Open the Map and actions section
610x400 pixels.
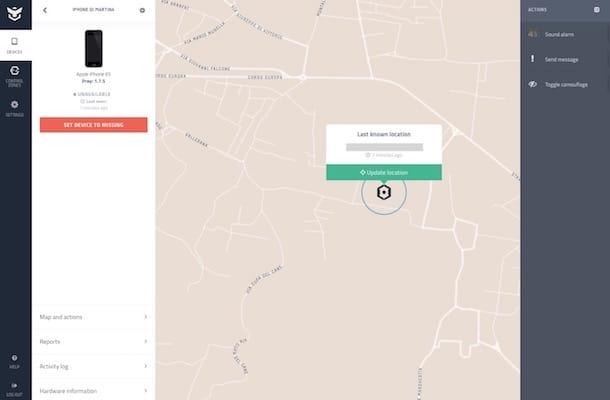pyautogui.click(x=93, y=317)
